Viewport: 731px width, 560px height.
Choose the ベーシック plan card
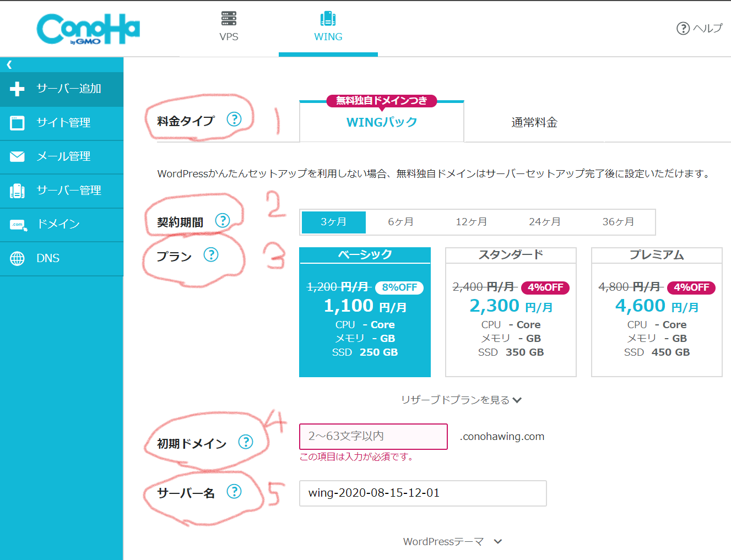tap(365, 312)
